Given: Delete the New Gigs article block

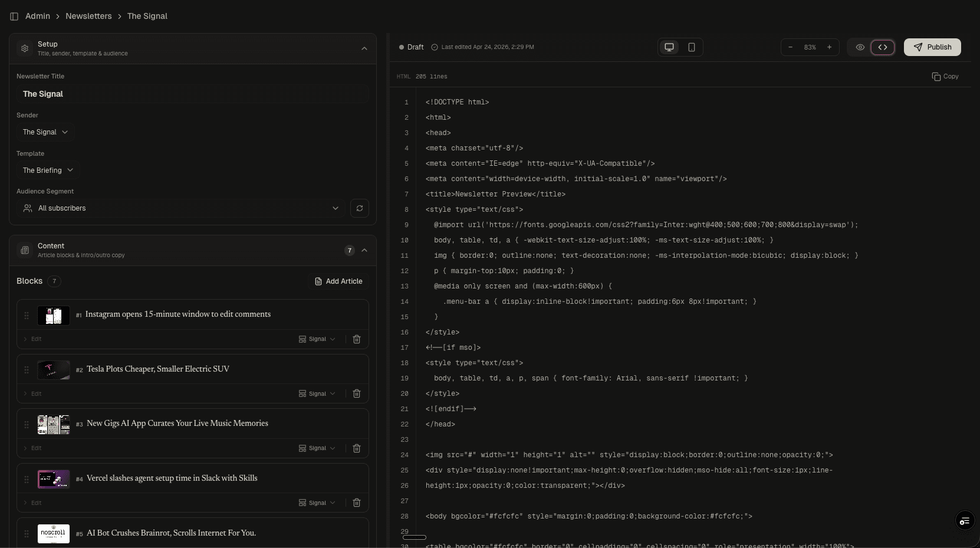Looking at the screenshot, I should point(357,448).
